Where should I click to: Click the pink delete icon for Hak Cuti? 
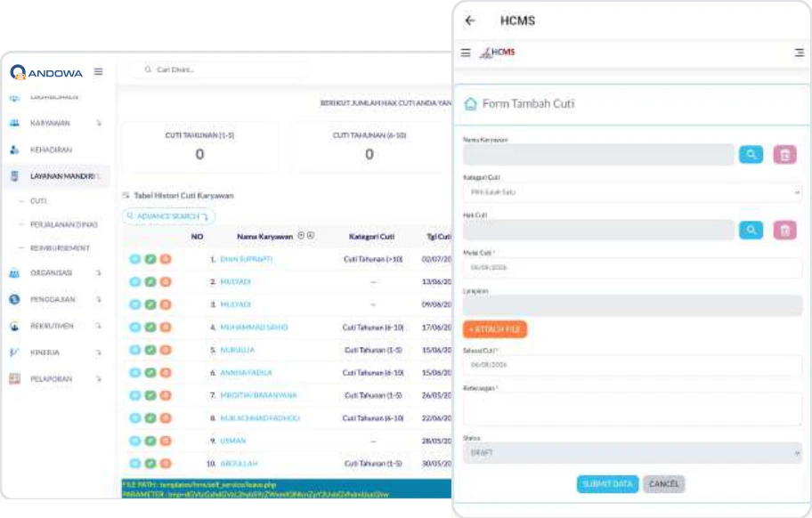pos(785,230)
